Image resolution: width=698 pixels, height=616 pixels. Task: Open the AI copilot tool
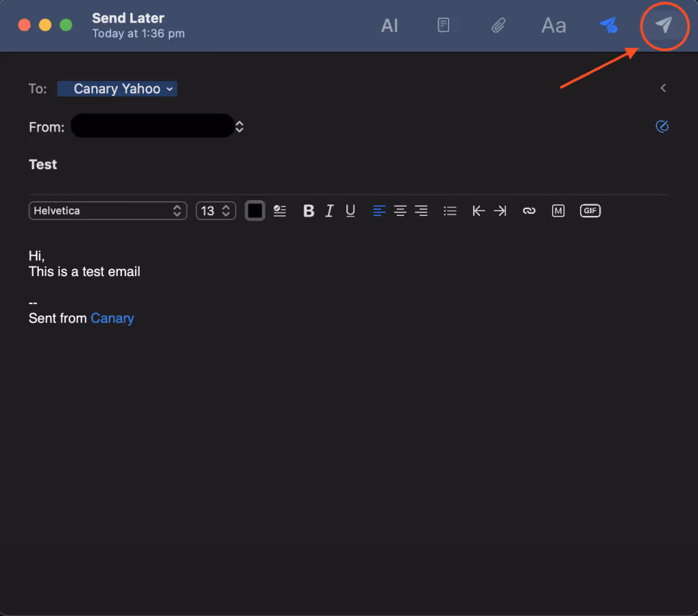coord(389,25)
